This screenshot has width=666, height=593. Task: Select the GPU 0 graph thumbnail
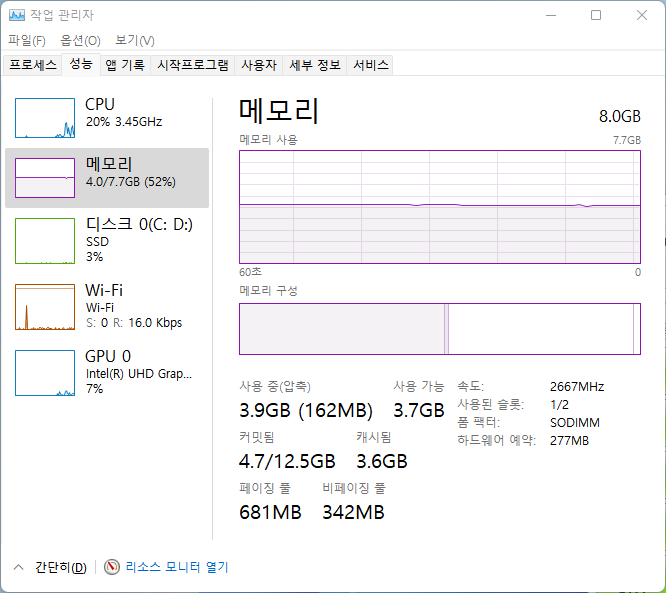click(x=45, y=372)
